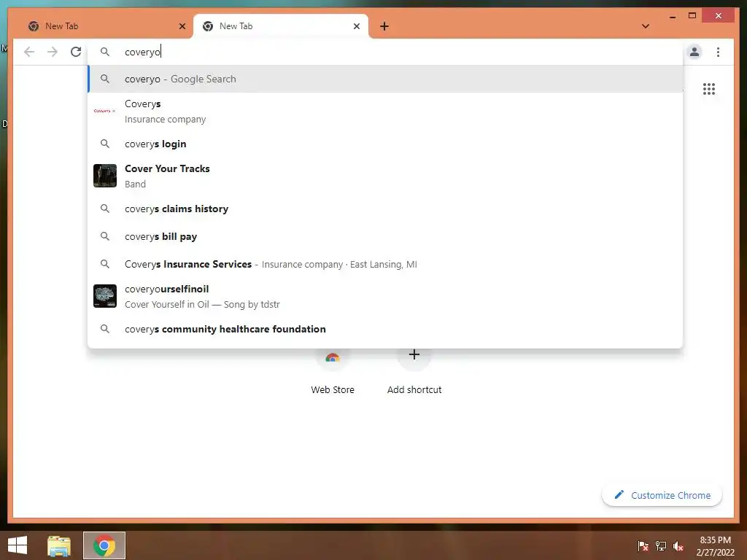Screen dimensions: 747x560
Task: Click search icon beside 'coverys login'
Action: 105,144
